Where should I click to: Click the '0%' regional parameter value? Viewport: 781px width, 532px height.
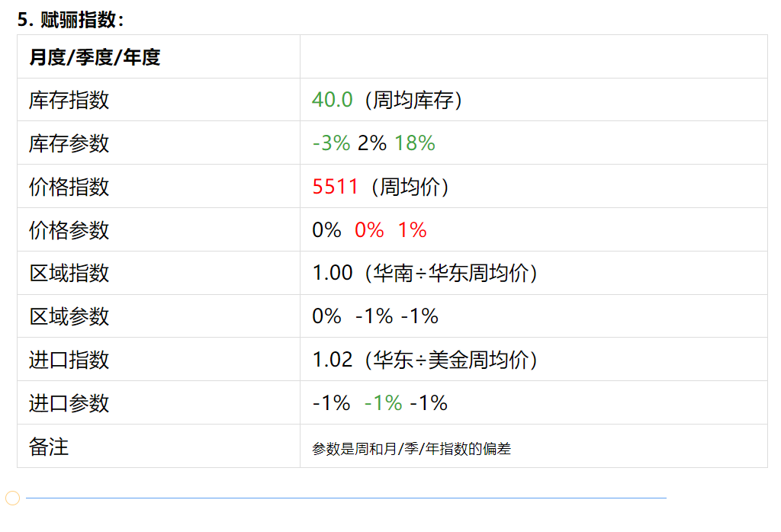326,316
